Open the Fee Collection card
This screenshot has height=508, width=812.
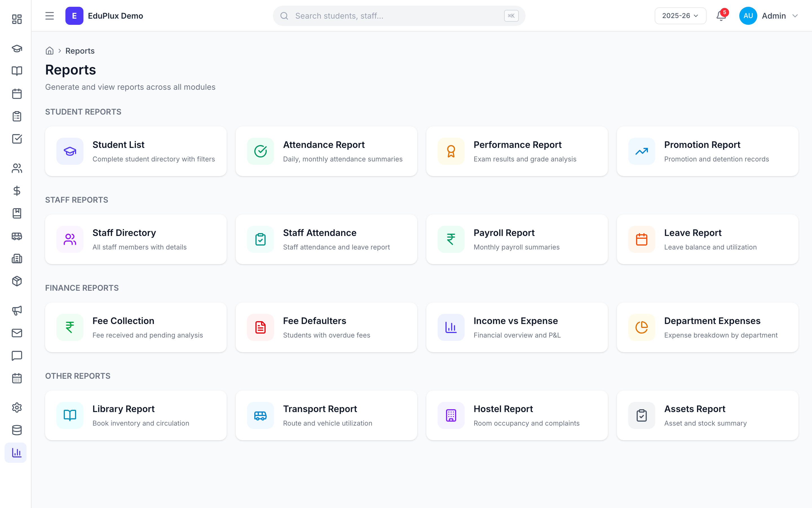click(x=136, y=327)
